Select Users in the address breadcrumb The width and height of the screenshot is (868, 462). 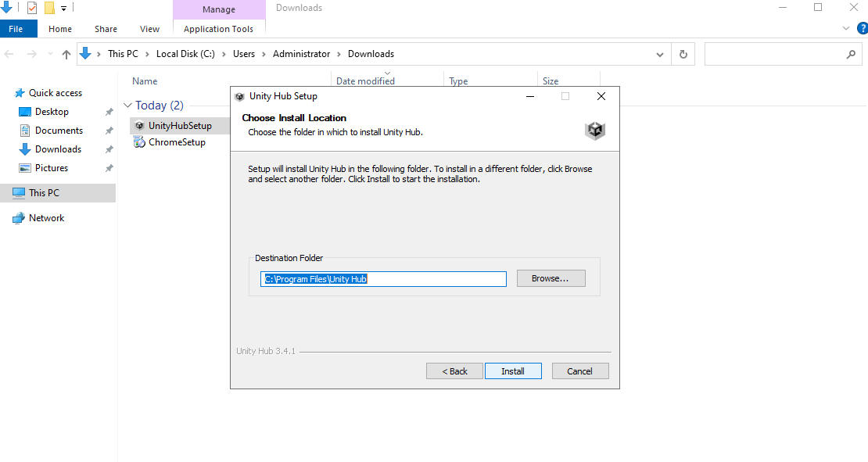coord(243,54)
